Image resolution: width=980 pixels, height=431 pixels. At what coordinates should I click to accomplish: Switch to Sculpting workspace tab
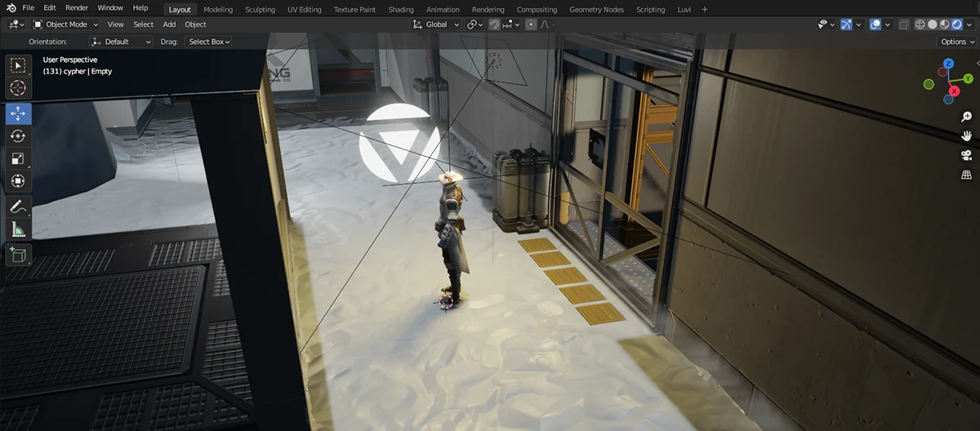[x=261, y=10]
